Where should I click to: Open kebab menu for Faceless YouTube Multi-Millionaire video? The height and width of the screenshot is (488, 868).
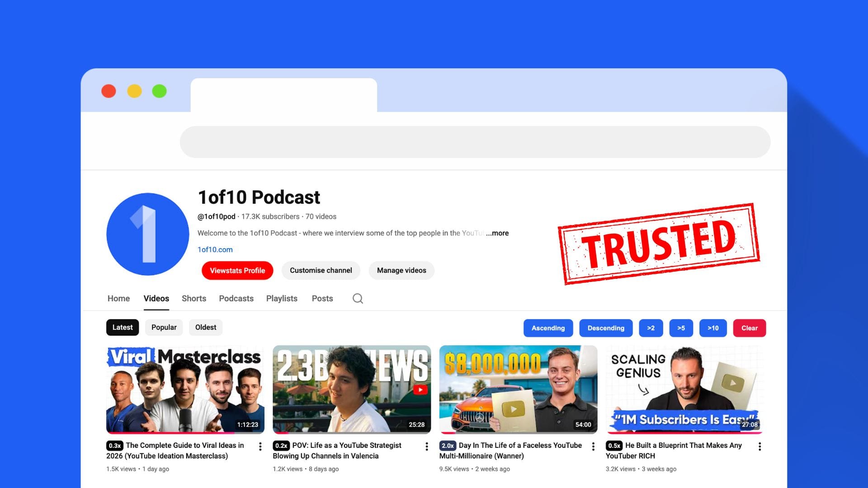click(x=593, y=446)
